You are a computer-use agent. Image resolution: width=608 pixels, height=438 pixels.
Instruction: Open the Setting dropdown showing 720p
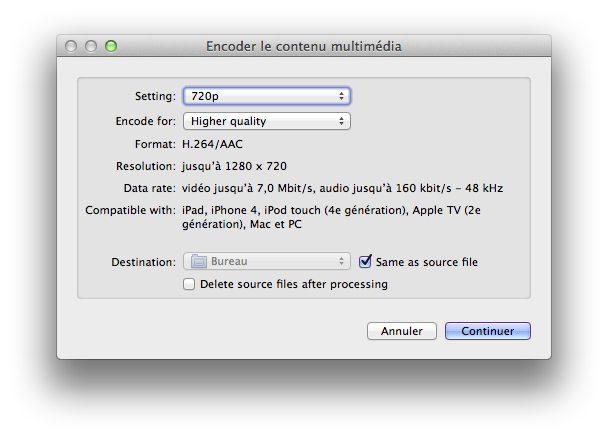click(x=266, y=96)
